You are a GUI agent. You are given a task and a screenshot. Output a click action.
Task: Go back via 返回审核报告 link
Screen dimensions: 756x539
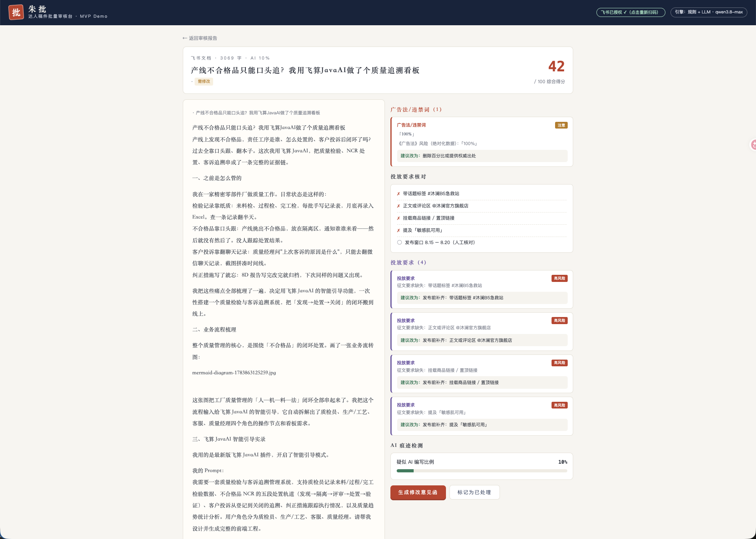(x=200, y=38)
